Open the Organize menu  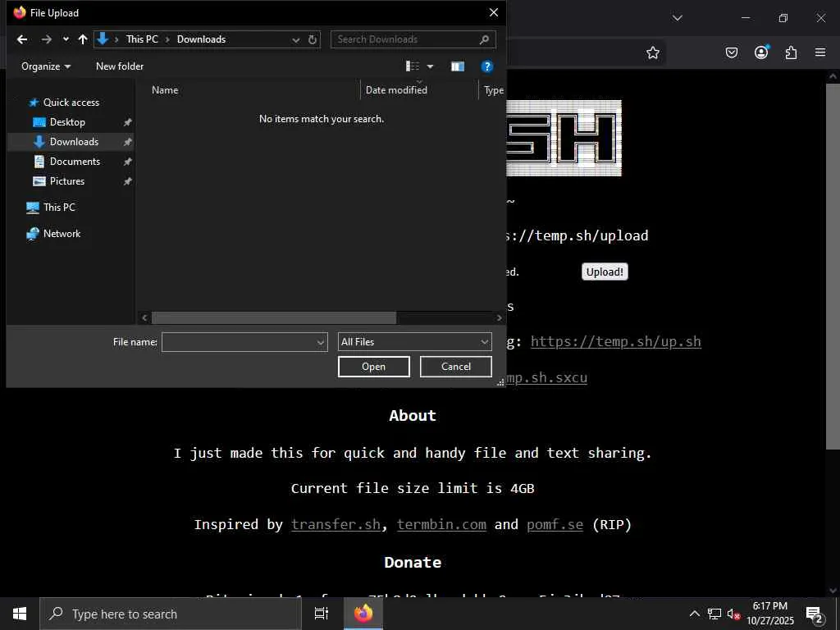point(46,66)
